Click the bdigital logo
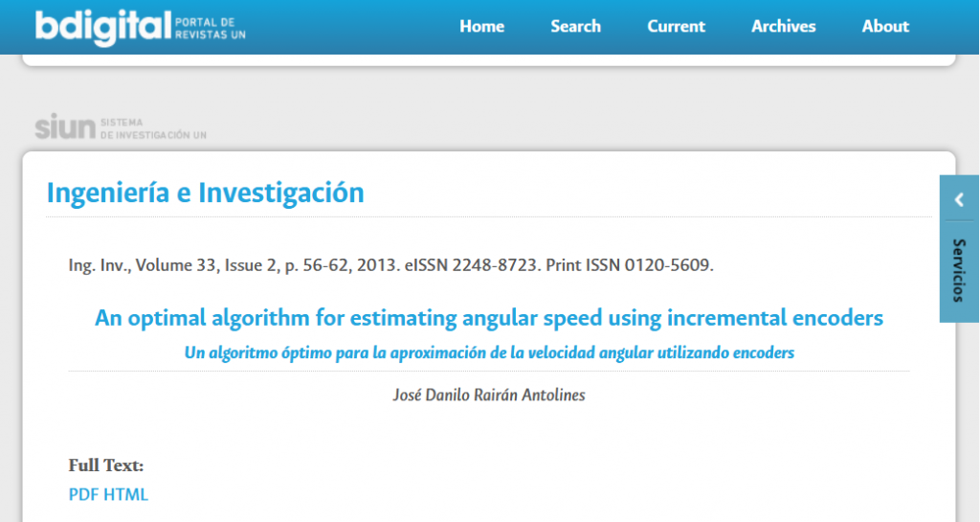 coord(102,27)
